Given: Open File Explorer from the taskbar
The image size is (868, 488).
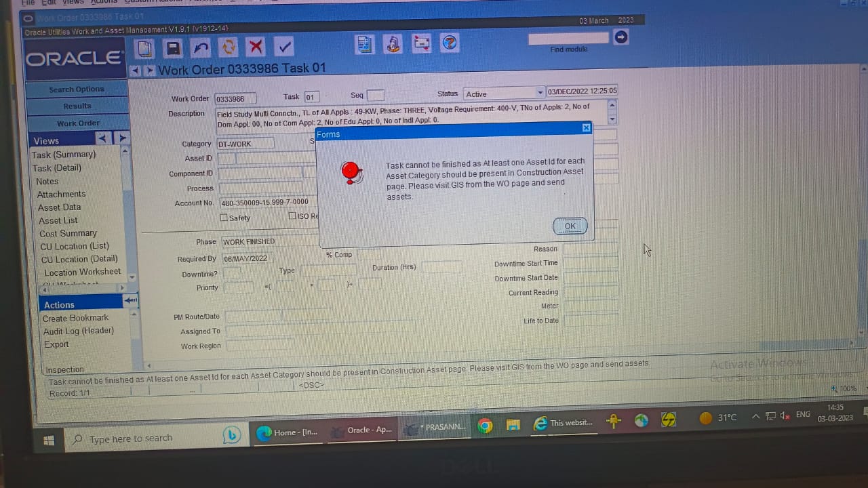Looking at the screenshot, I should tap(513, 425).
